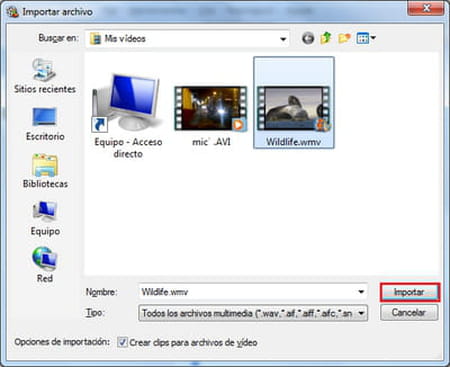Viewport: 450px width, 367px height.
Task: Open Red network location in sidebar
Action: pyautogui.click(x=45, y=265)
